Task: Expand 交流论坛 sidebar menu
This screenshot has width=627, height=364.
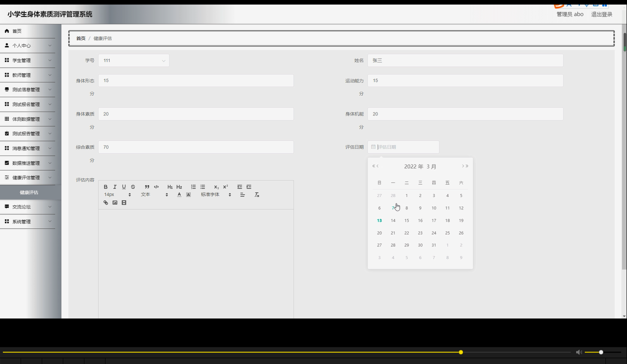Action: point(28,207)
